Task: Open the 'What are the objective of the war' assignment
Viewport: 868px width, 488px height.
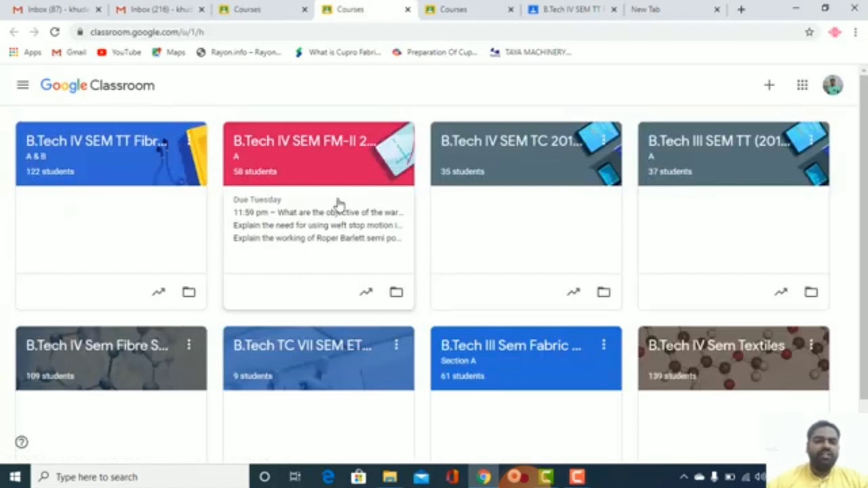Action: [x=318, y=212]
